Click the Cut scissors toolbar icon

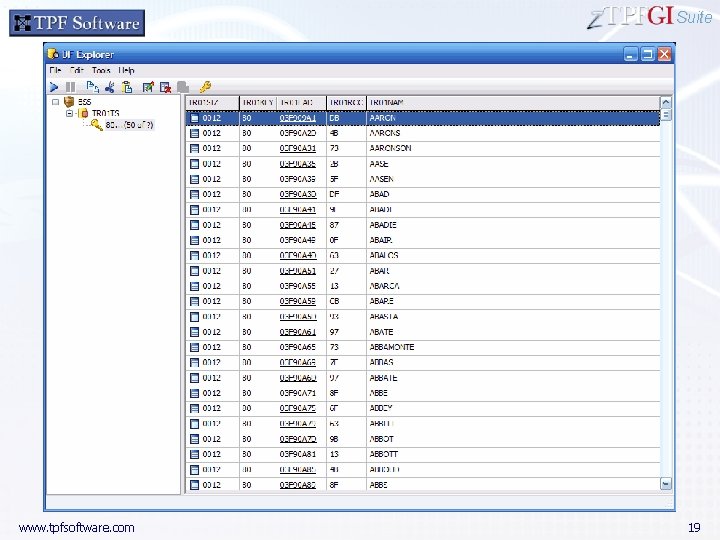coord(110,87)
